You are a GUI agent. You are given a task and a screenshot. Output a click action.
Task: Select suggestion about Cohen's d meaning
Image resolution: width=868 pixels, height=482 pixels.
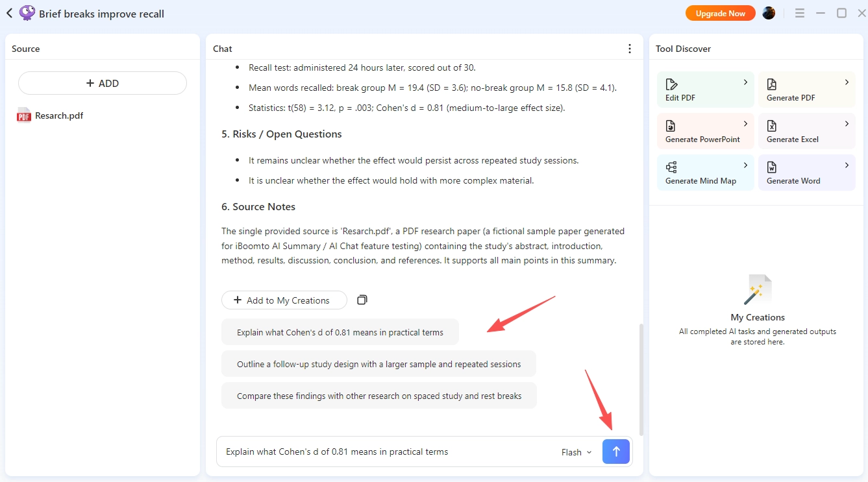[340, 332]
